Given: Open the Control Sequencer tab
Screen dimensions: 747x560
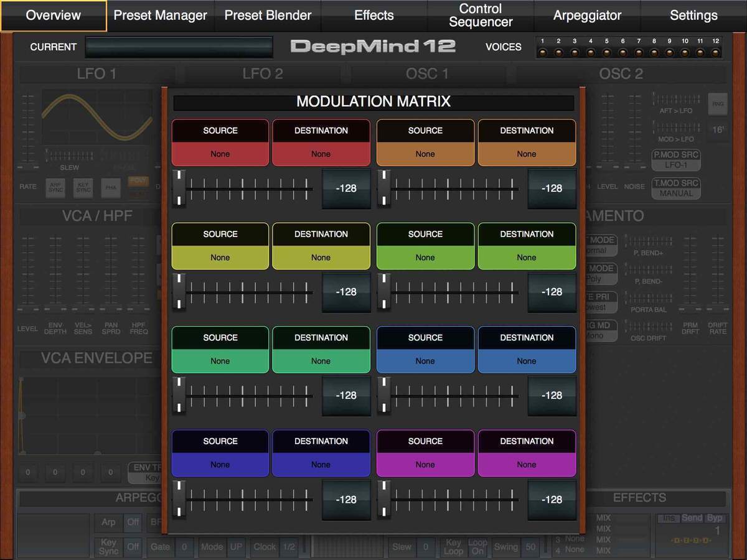Looking at the screenshot, I should 481,16.
